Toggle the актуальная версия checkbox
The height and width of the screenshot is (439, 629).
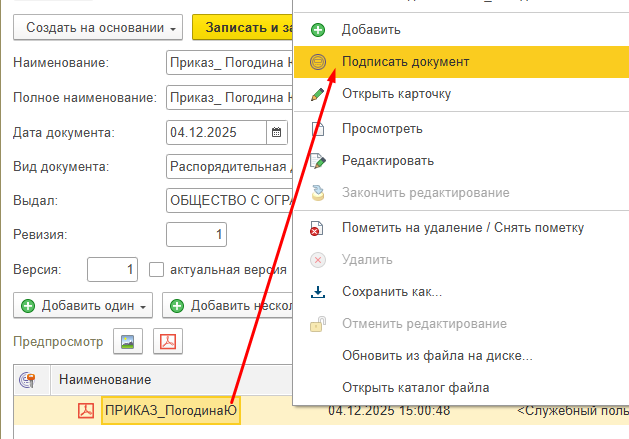click(x=156, y=270)
